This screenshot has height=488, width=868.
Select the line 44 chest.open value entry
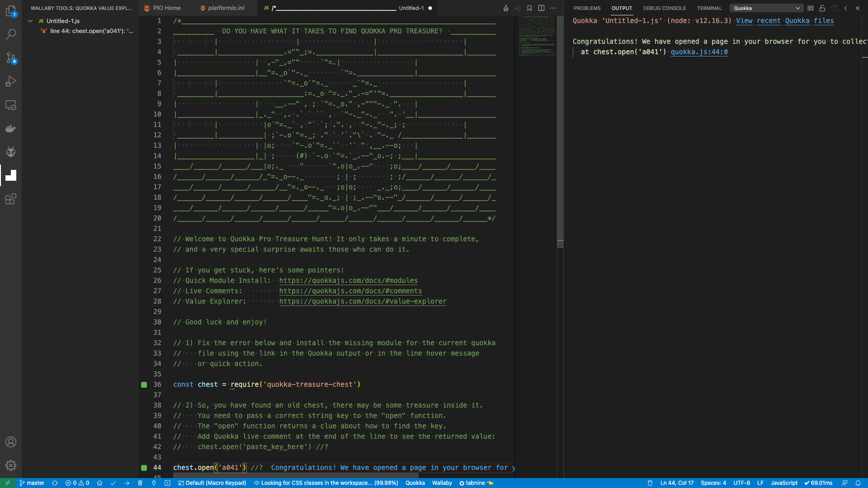(x=86, y=31)
